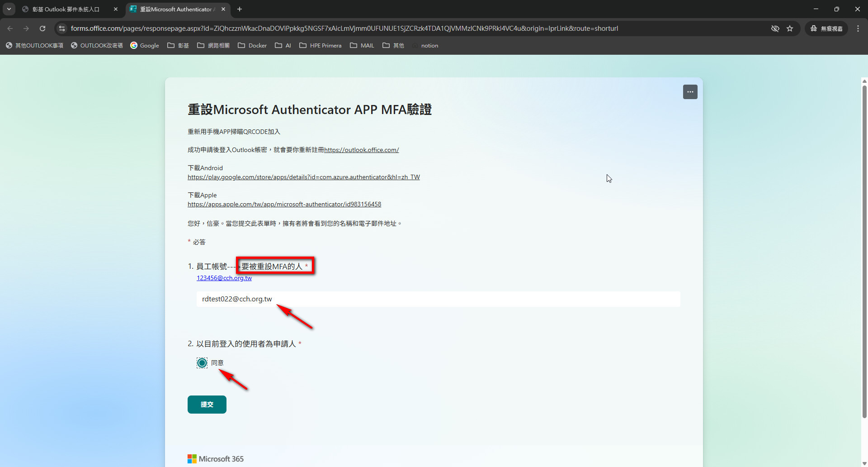Open the Google Play Android download link
Viewport: 868px width, 467px height.
[303, 177]
